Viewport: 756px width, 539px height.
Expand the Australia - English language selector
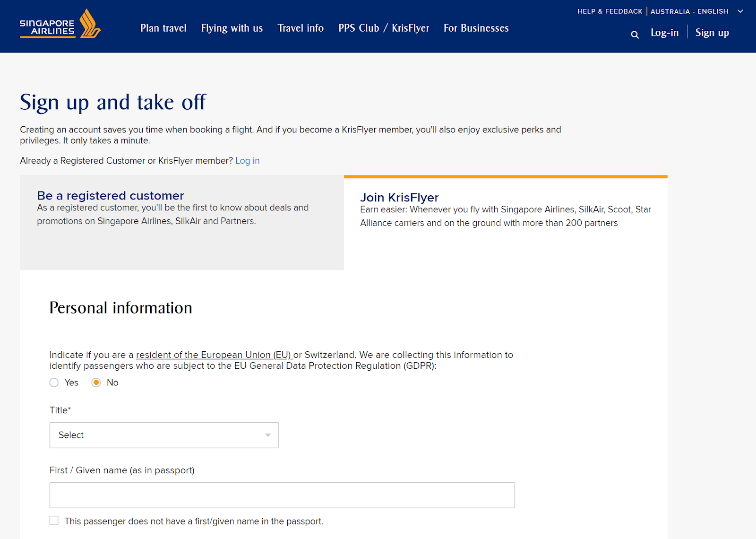[689, 11]
